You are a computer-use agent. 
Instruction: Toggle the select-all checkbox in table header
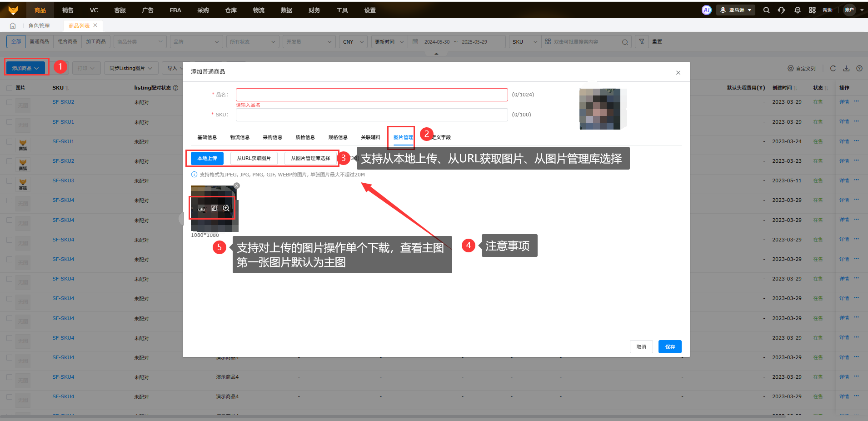pyautogui.click(x=9, y=88)
